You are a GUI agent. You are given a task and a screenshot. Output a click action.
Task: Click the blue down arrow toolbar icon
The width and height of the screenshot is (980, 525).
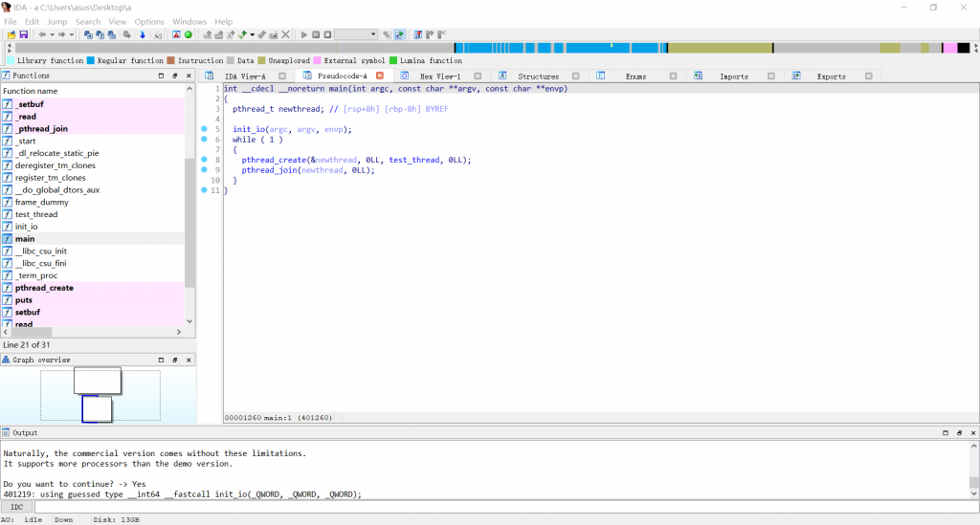point(143,35)
